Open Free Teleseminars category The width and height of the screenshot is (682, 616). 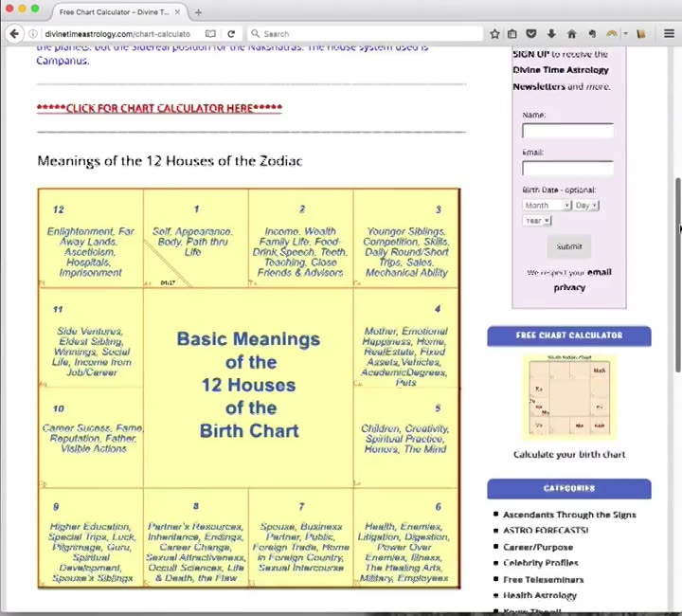544,579
